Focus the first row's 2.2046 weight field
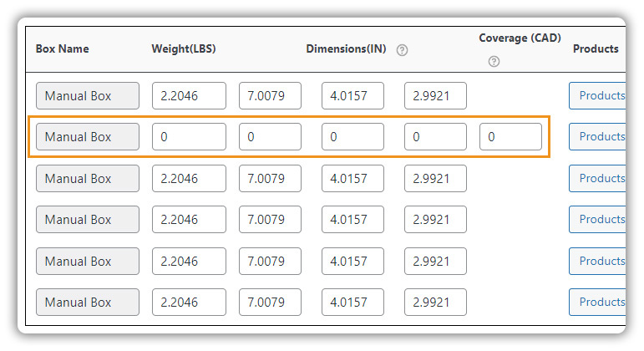The width and height of the screenshot is (644, 351). 189,96
